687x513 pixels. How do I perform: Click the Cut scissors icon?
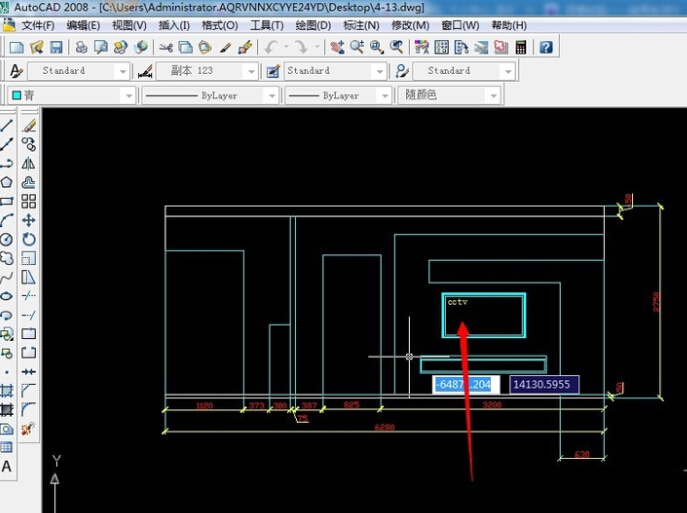[166, 47]
